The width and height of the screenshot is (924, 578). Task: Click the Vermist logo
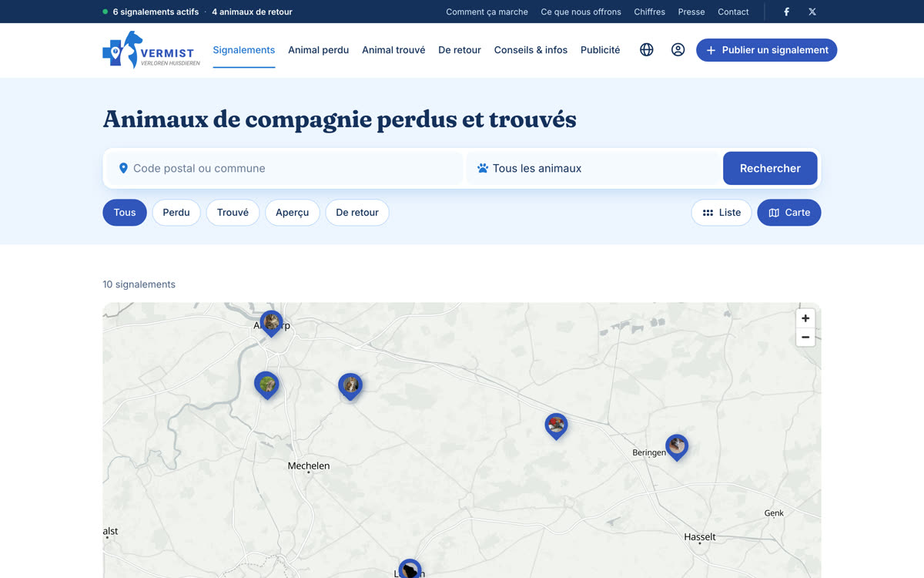pyautogui.click(x=152, y=50)
